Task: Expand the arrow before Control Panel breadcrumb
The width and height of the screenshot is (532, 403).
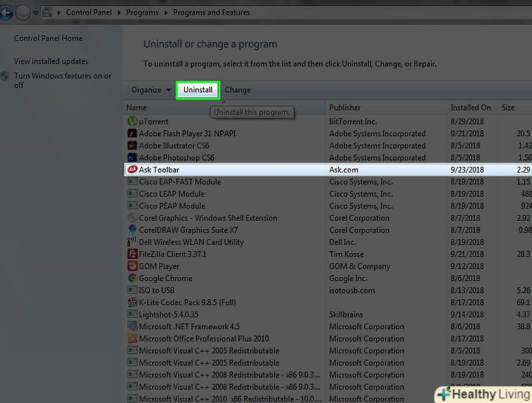Action: [58, 12]
